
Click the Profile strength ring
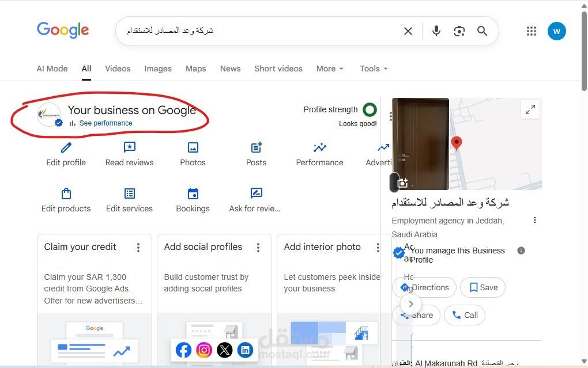(370, 110)
